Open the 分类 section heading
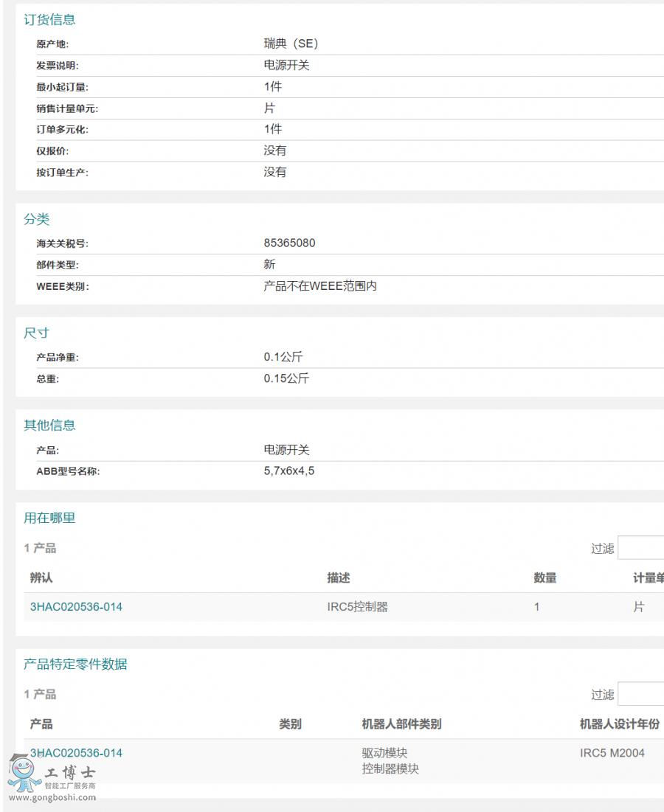This screenshot has width=664, height=812. [37, 219]
